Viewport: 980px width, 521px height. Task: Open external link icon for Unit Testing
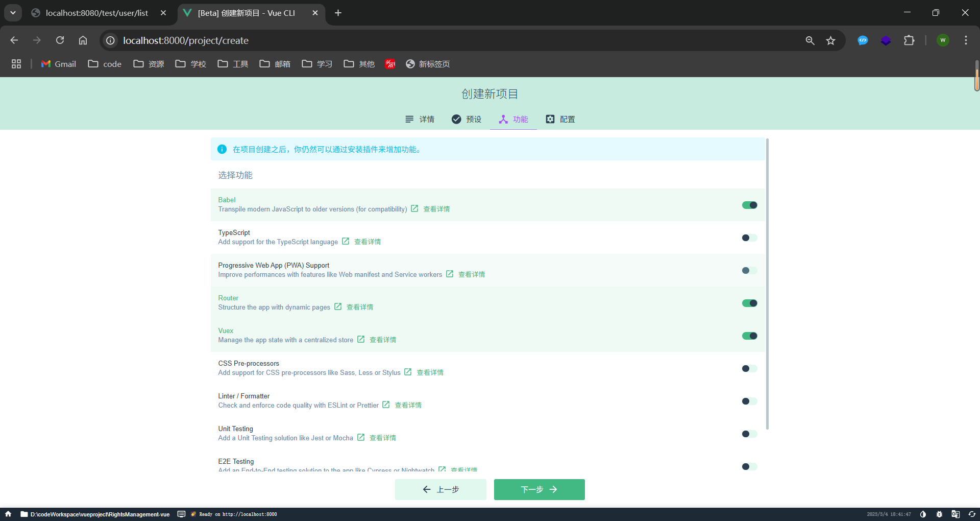click(361, 437)
